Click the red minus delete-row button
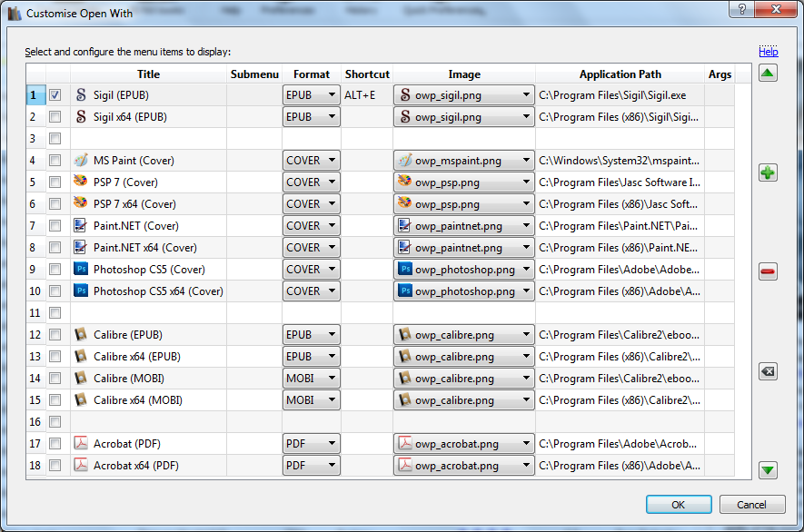 pos(768,271)
